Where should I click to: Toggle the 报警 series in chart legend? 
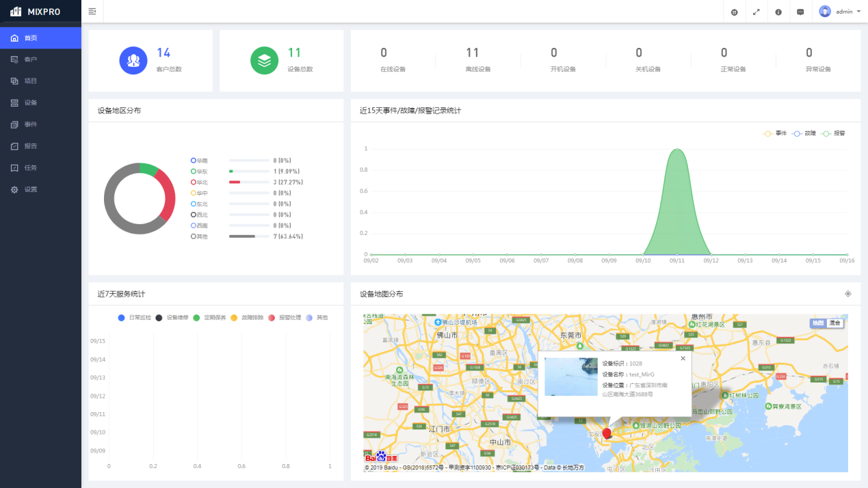(832, 133)
